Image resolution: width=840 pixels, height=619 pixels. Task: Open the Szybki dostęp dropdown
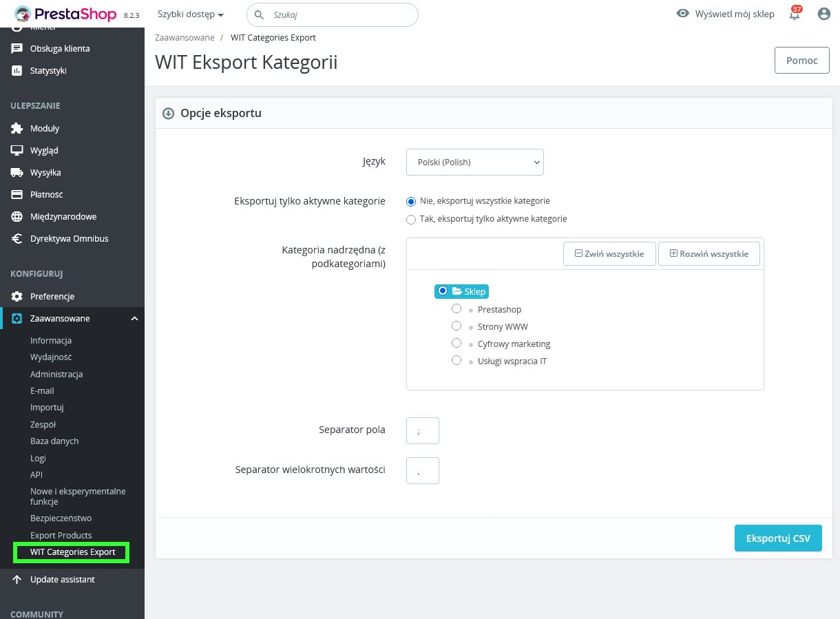tap(191, 14)
